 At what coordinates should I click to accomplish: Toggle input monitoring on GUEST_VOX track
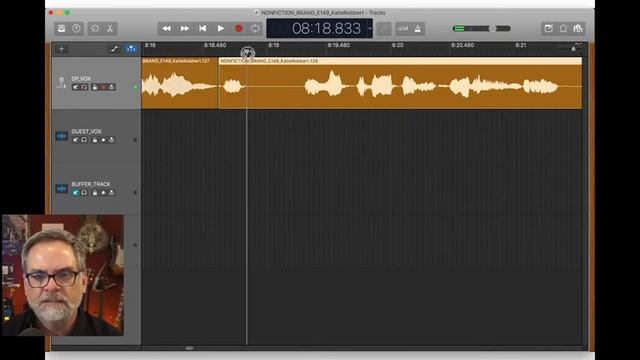[x=112, y=140]
